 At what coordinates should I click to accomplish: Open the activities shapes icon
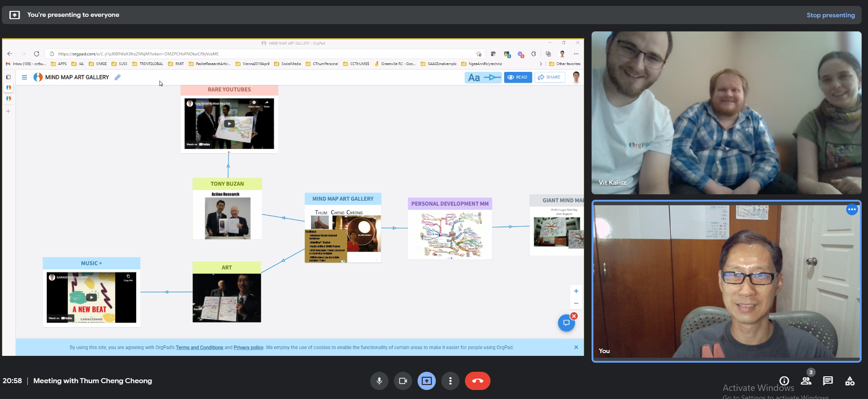(x=850, y=381)
